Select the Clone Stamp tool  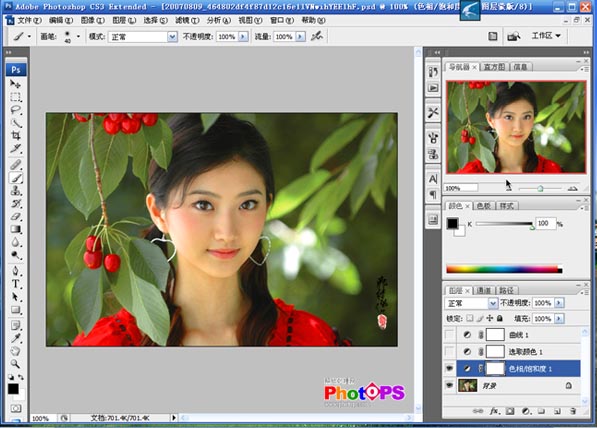(16, 191)
